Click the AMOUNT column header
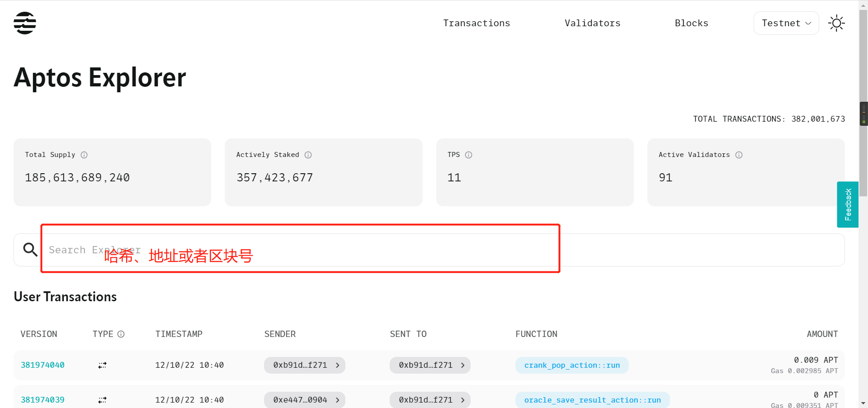The image size is (868, 408). (x=822, y=334)
